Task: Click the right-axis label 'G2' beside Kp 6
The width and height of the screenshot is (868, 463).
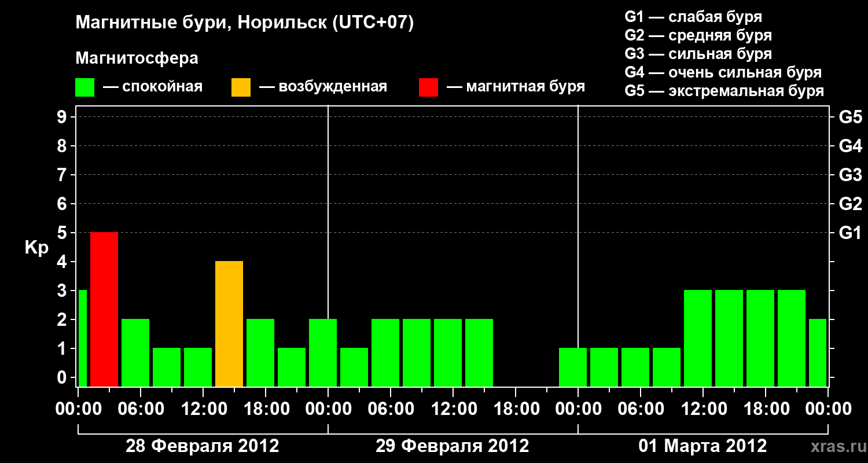Action: click(x=850, y=204)
